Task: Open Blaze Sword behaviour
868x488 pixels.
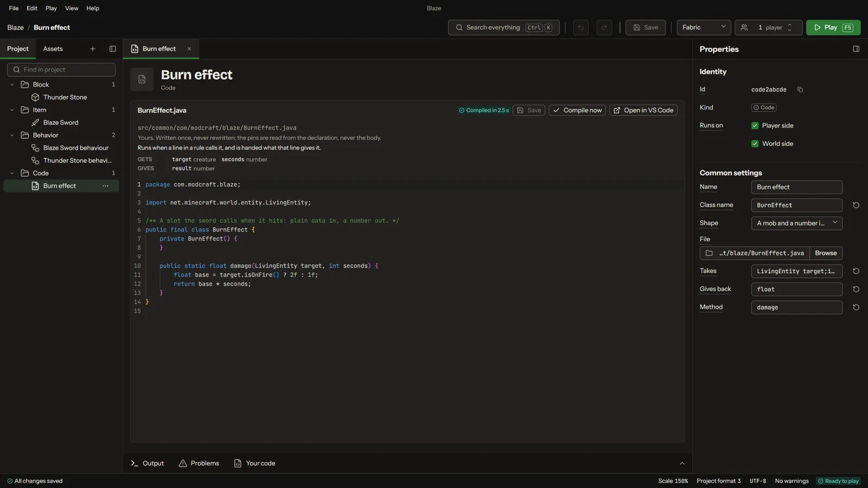Action: tap(61, 147)
